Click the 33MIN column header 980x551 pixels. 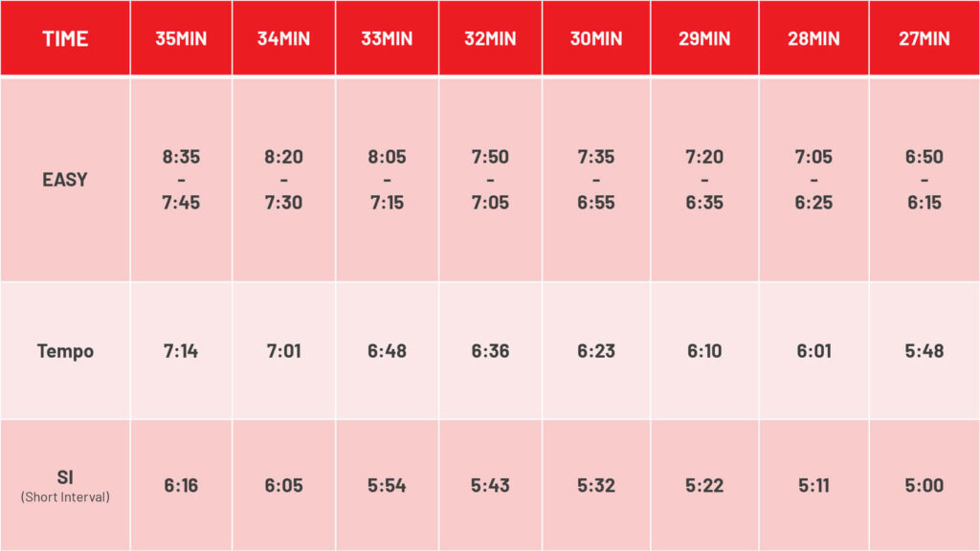pyautogui.click(x=387, y=38)
